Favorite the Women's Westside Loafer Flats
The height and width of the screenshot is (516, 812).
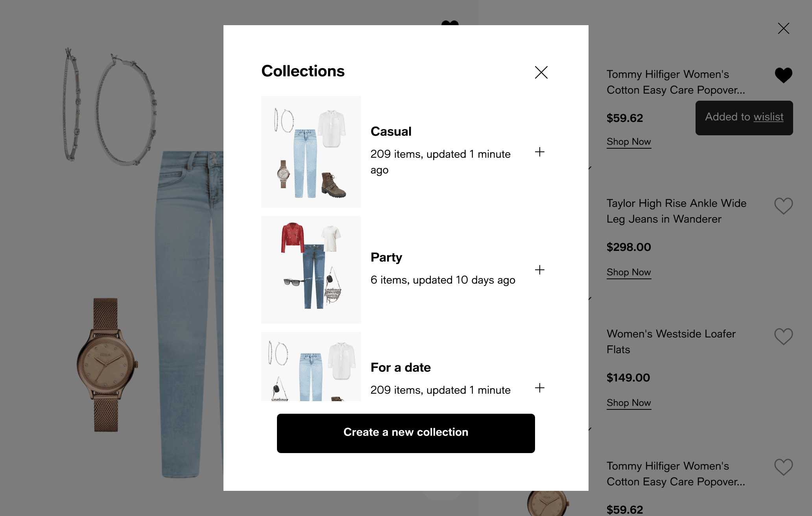coord(784,336)
